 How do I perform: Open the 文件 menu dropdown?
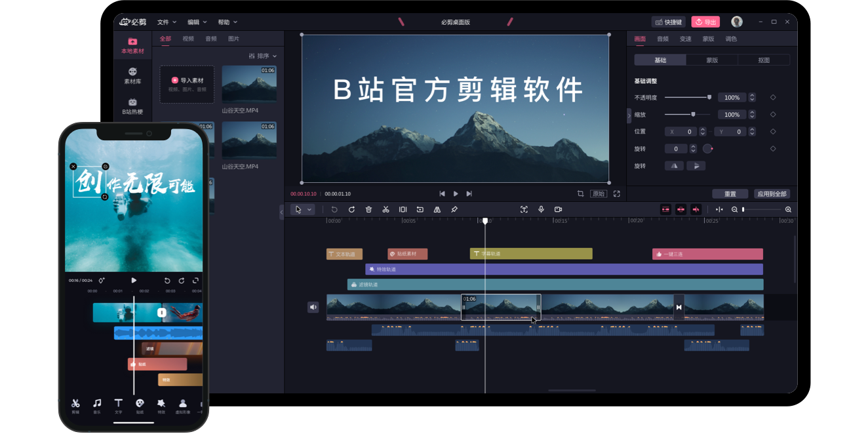166,22
